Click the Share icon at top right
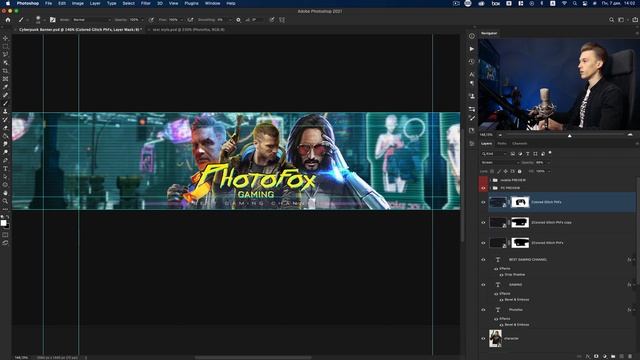 [635, 20]
